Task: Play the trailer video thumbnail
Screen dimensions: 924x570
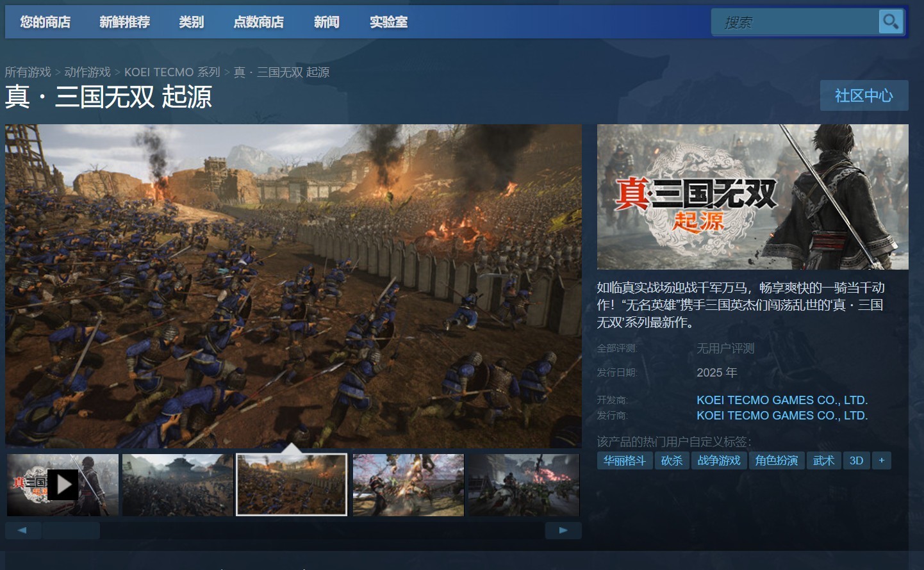Action: point(63,485)
